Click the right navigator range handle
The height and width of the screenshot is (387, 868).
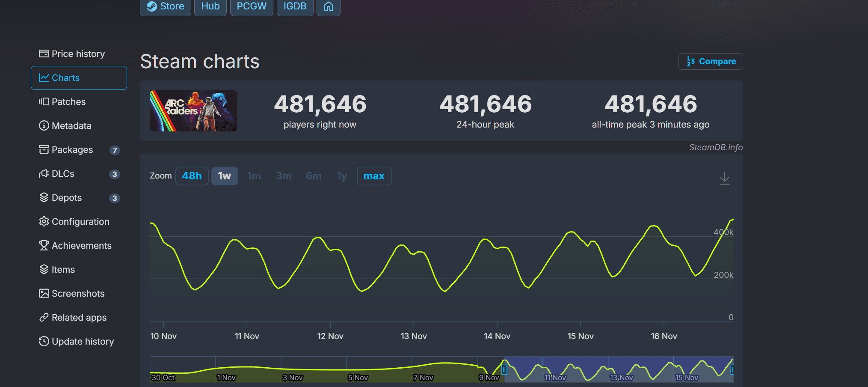tap(732, 369)
